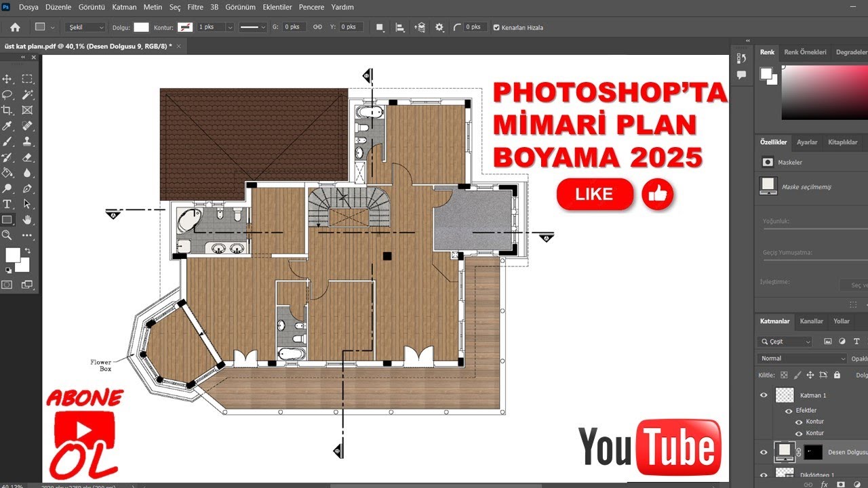Pick a color in the Renk spectrum
Image resolution: width=868 pixels, height=488 pixels.
coord(825,94)
